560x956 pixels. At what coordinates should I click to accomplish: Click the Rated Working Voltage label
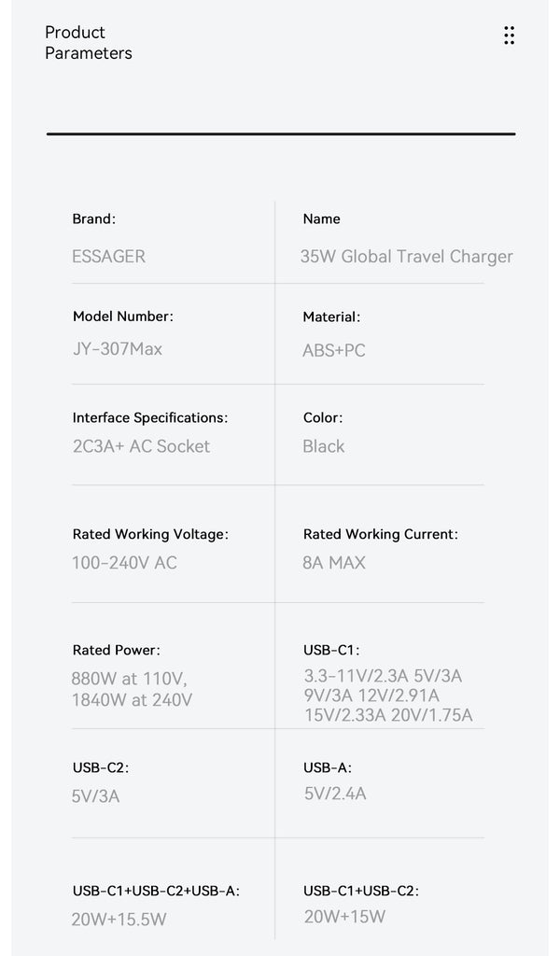pos(149,534)
